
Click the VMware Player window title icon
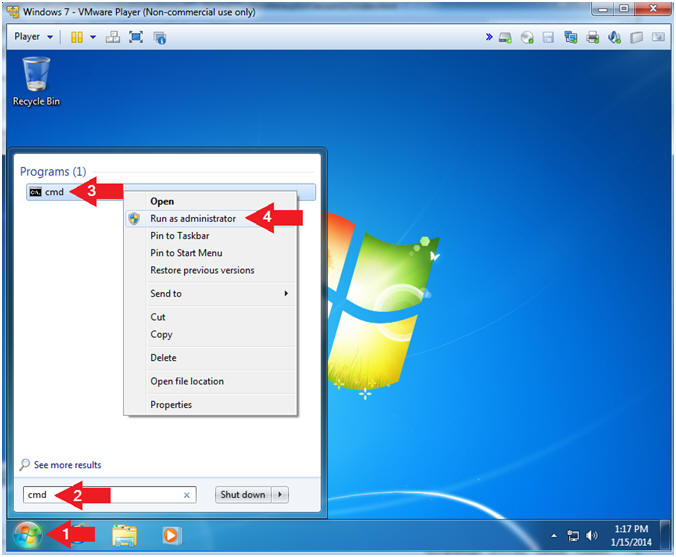13,12
